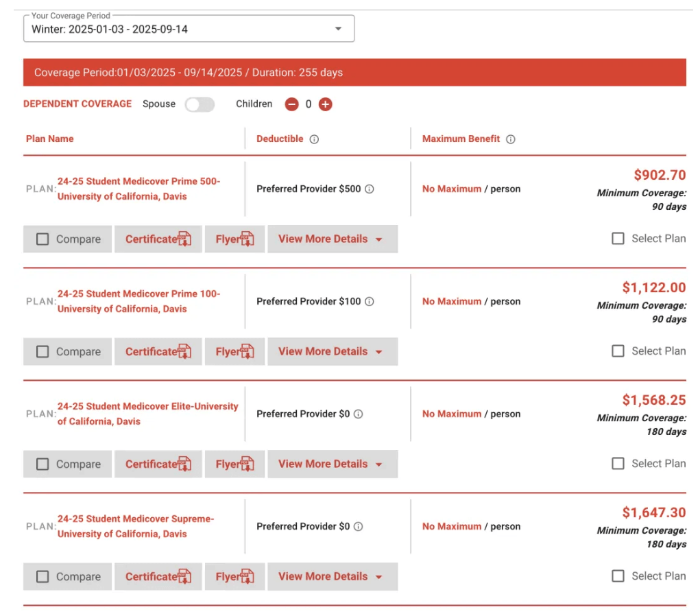Image resolution: width=700 pixels, height=614 pixels.
Task: Expand View More Details for Supreme plan
Action: tap(333, 577)
